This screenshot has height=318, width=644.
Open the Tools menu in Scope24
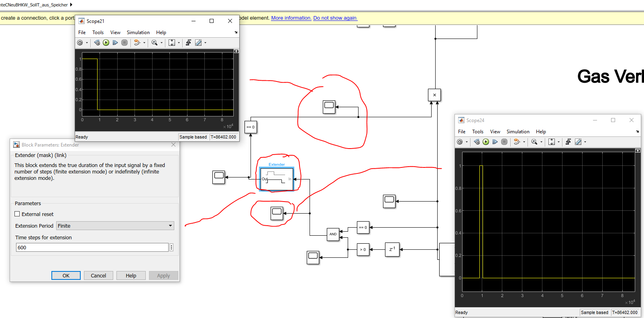coord(477,132)
